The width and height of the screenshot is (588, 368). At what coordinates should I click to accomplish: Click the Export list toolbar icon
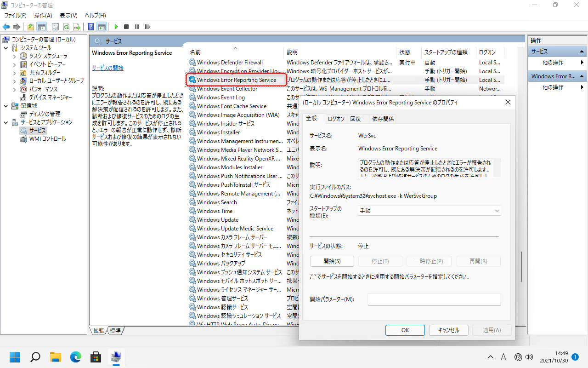(77, 27)
